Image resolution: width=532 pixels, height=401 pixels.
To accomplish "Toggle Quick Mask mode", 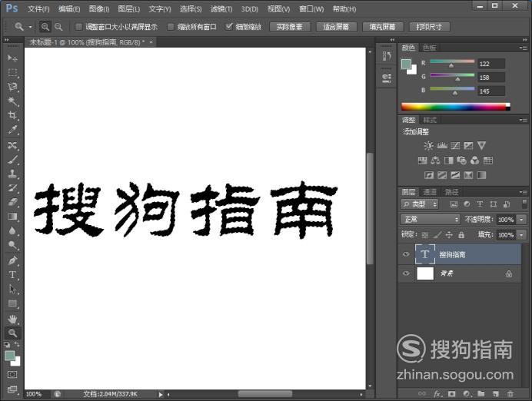I will [x=12, y=375].
